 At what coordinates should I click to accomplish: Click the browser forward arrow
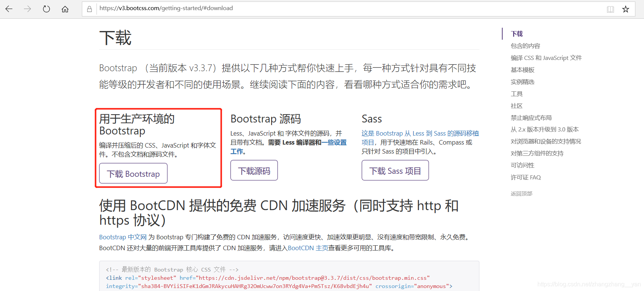[x=27, y=9]
